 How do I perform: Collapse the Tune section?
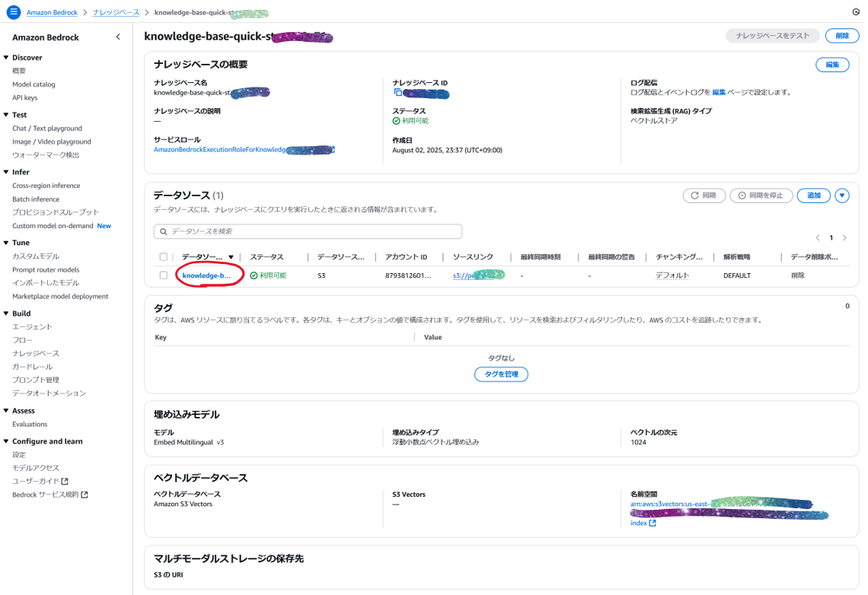(6, 243)
